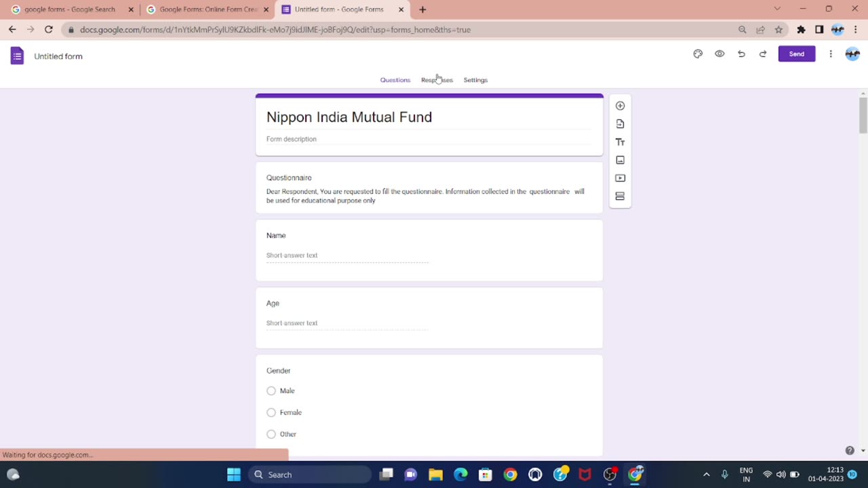Open the More options three-dot menu in Forms

click(x=831, y=54)
